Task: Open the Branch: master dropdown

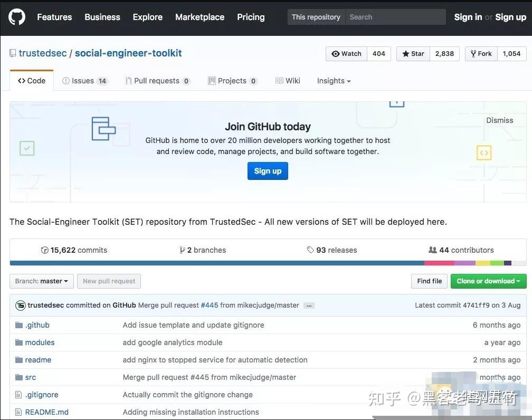Action: point(42,281)
